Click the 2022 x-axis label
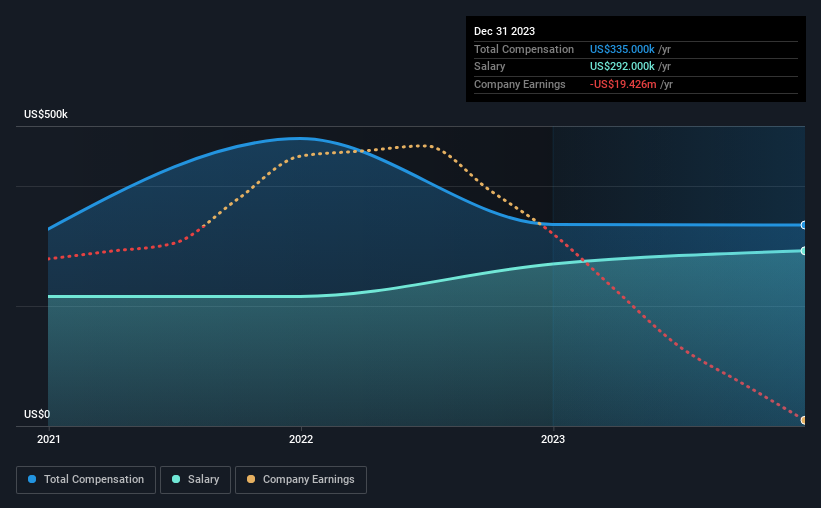The width and height of the screenshot is (821, 508). (301, 439)
